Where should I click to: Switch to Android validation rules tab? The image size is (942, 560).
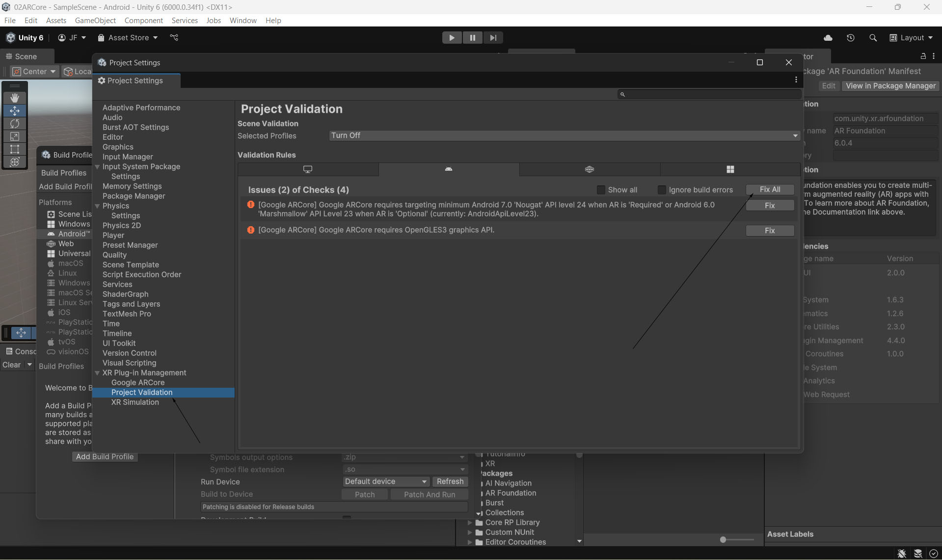[449, 169]
